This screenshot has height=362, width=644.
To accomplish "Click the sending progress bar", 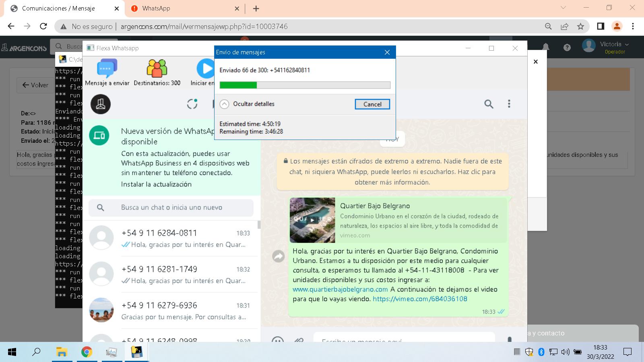I will pos(305,85).
